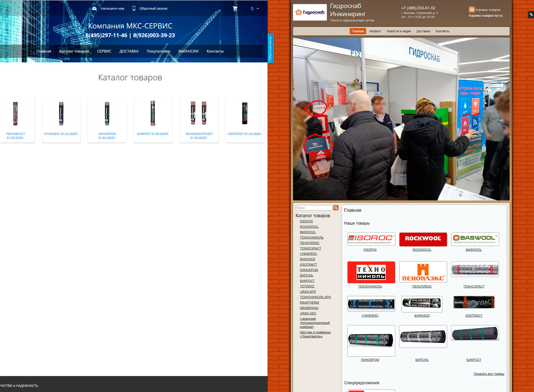This screenshot has width=534, height=392.
Task: Open ДОСТАВКА menu item
Action: click(129, 51)
